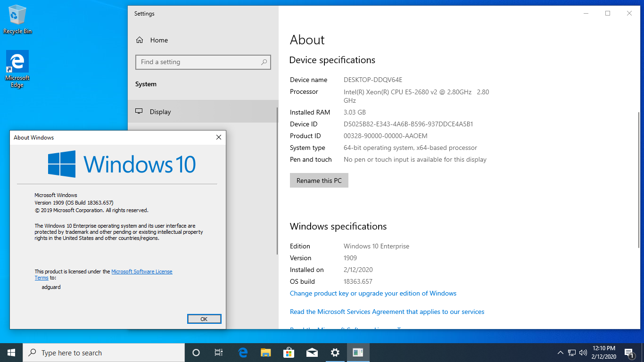Click the winver app taskbar icon
This screenshot has height=362, width=644.
(358, 353)
